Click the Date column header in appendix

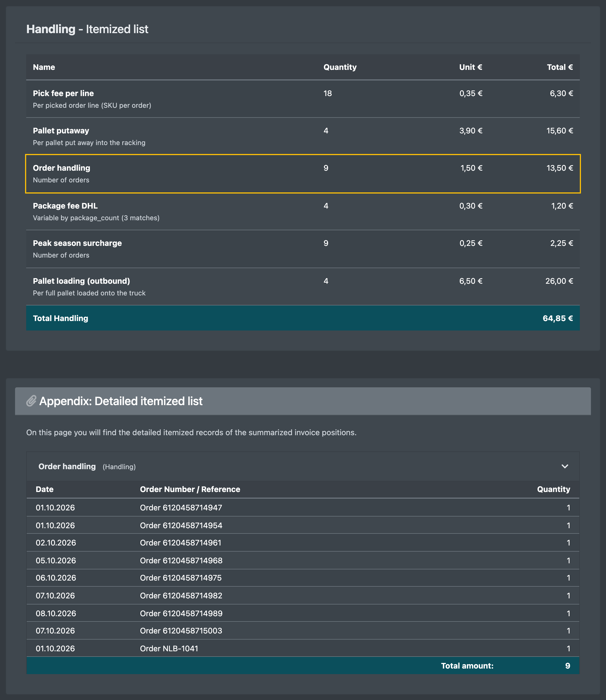45,489
